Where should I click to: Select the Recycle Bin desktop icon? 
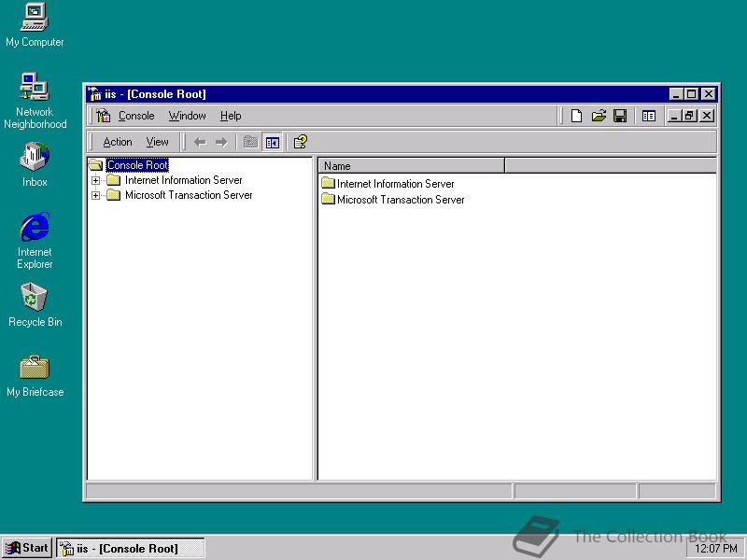coord(35,305)
